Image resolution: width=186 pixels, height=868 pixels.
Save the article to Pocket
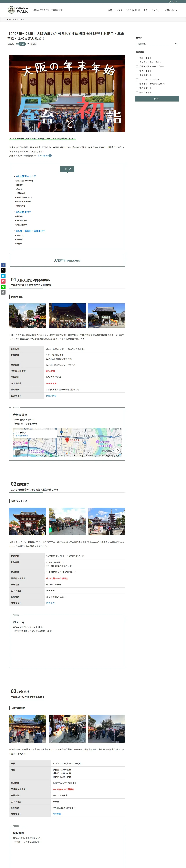[3, 281]
